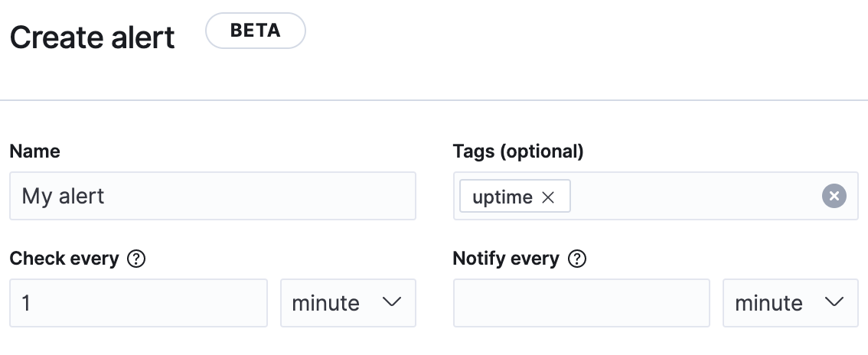Click the chevron arrow in Notify every unit selector
This screenshot has height=355, width=868.
[x=834, y=303]
